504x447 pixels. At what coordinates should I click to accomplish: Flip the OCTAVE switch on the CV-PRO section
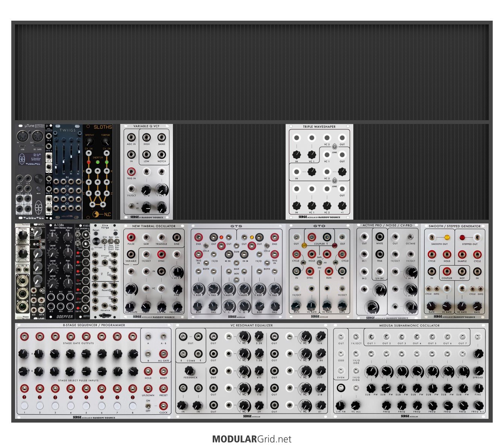pos(410,237)
